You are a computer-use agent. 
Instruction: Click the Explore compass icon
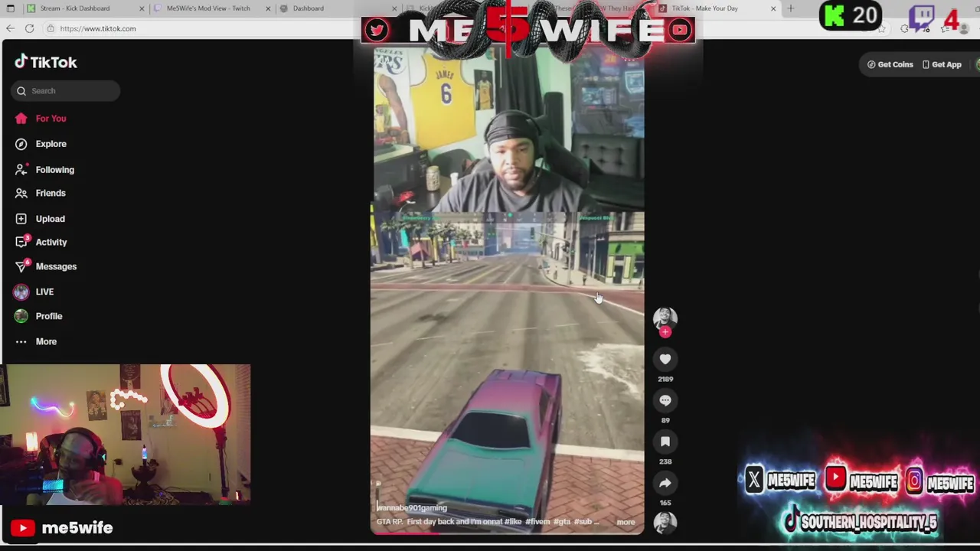[21, 144]
